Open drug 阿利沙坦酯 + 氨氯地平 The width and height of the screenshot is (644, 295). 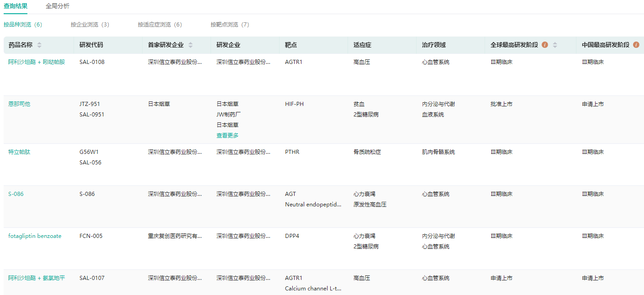click(37, 278)
